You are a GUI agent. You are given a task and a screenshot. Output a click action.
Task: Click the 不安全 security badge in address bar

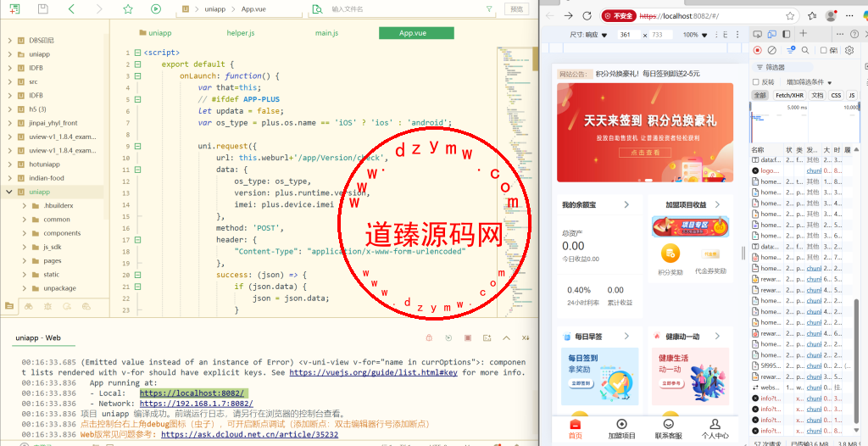click(619, 16)
